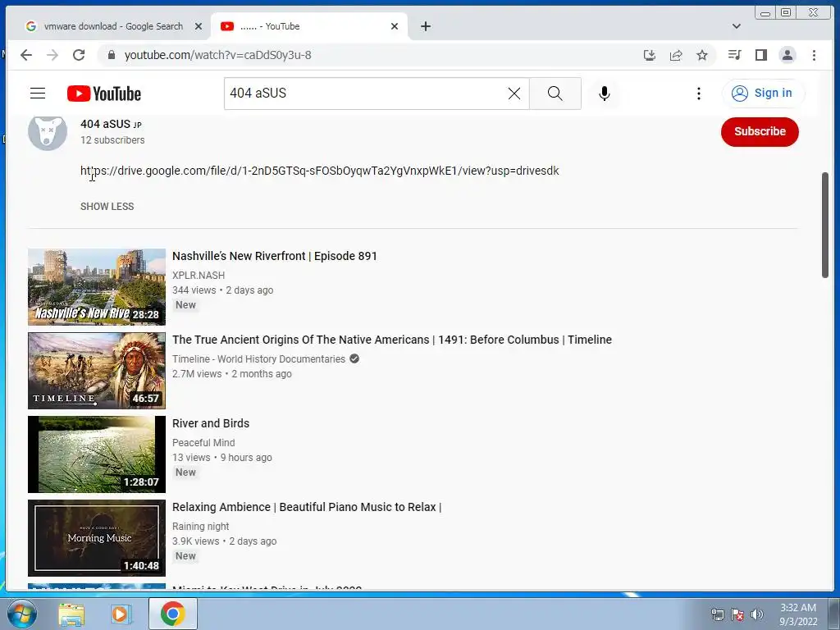Click the Sign in button
Image resolution: width=840 pixels, height=630 pixels.
[763, 94]
